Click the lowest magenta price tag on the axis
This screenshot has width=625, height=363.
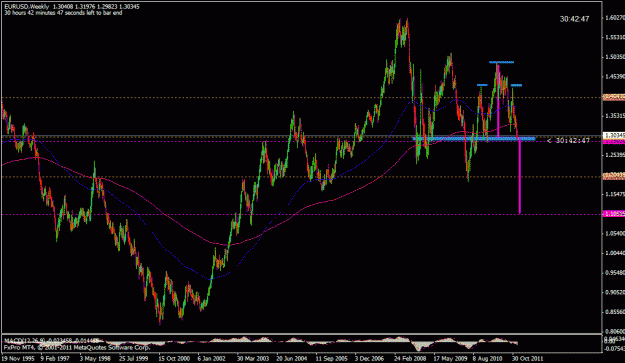tap(613, 214)
